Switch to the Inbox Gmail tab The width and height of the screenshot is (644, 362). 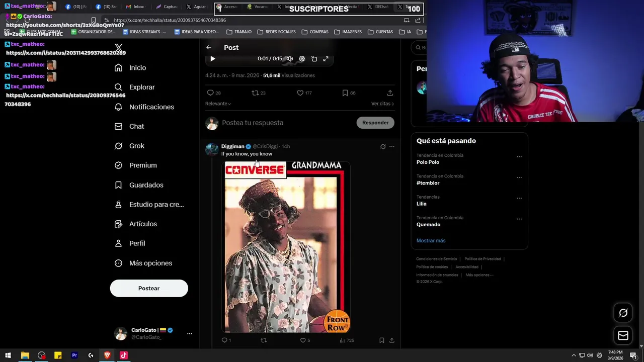pyautogui.click(x=135, y=7)
